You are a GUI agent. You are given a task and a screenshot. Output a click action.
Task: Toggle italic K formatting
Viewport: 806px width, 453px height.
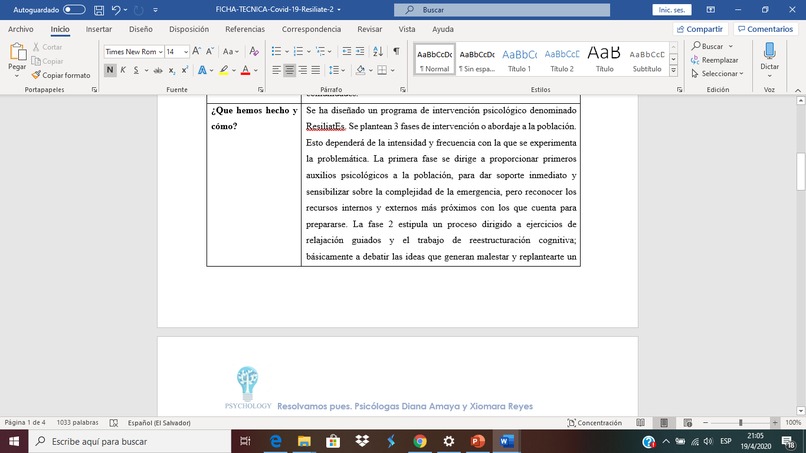[123, 70]
